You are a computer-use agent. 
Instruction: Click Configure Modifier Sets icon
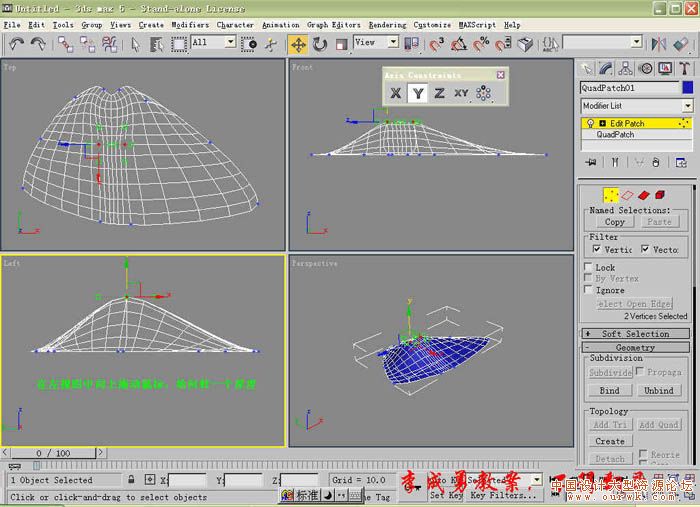tap(681, 162)
